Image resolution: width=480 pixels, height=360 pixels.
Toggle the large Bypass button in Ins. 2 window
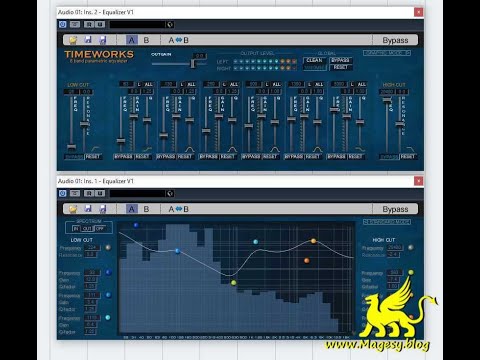(395, 40)
